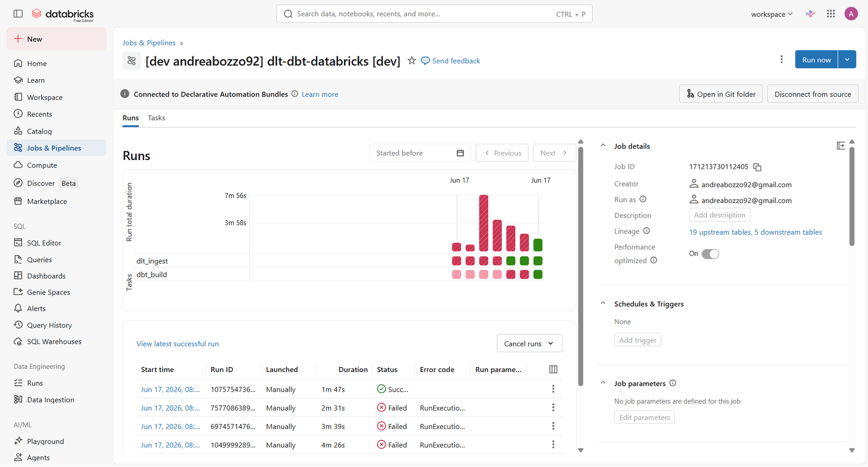Click the Add description field
The height and width of the screenshot is (467, 868).
(x=719, y=215)
